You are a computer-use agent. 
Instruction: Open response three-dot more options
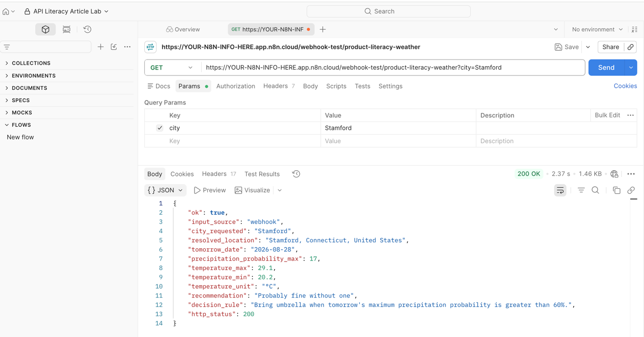pyautogui.click(x=631, y=174)
